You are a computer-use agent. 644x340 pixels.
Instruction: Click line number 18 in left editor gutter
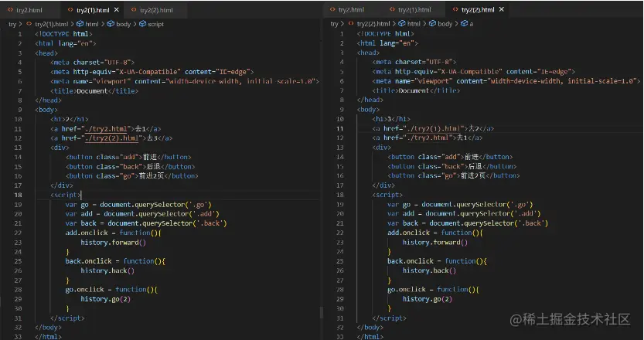[18, 195]
